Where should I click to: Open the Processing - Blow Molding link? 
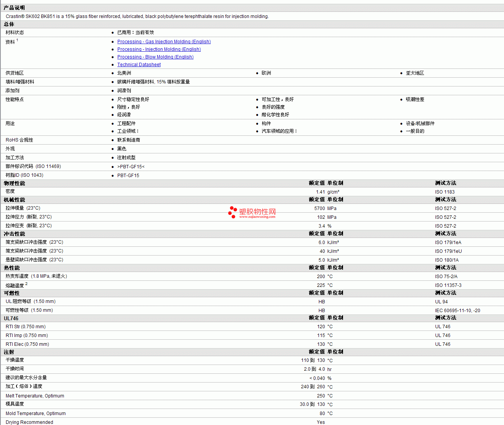[155, 57]
